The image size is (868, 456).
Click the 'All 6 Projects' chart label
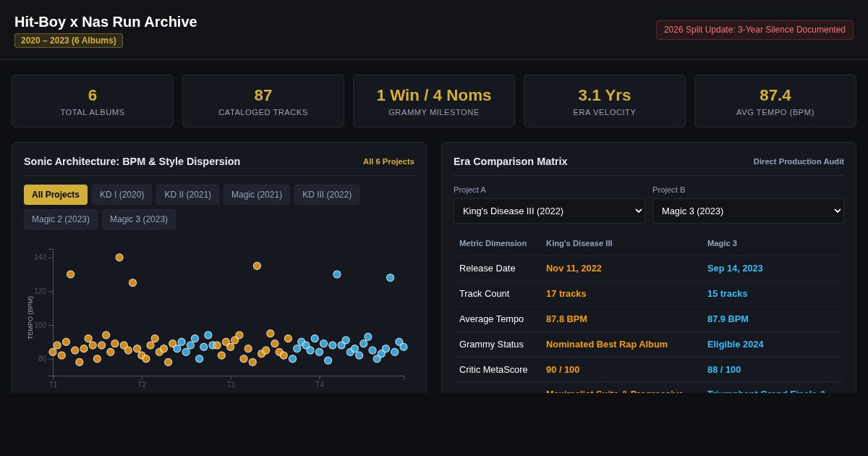388,161
